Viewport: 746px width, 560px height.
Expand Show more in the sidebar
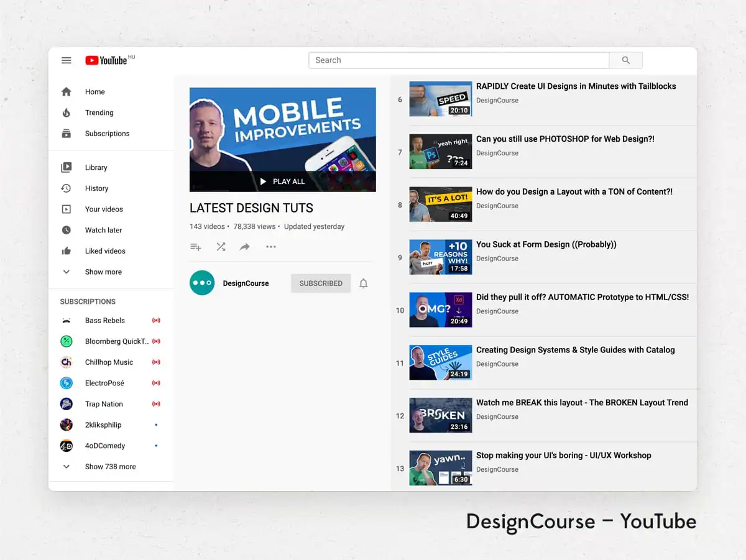[x=103, y=272]
